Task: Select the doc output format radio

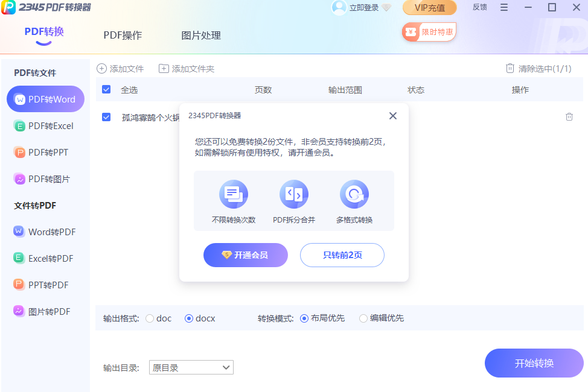Action: [x=150, y=318]
